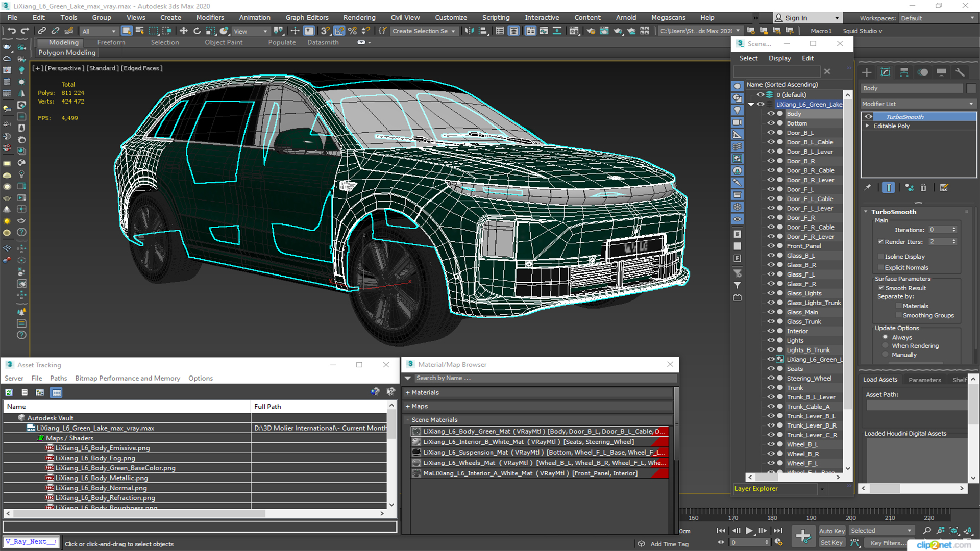Click Table View icon in Asset Tracking

pos(57,392)
